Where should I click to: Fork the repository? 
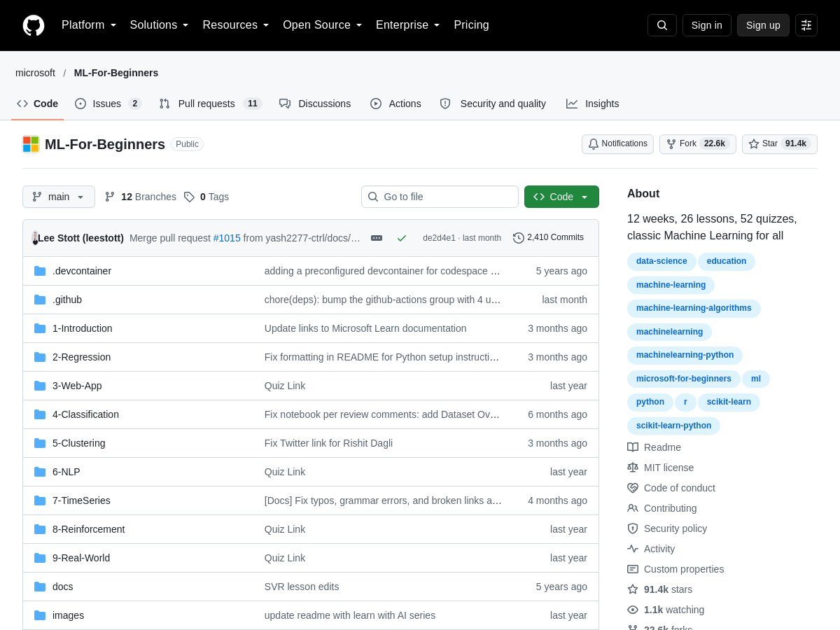(x=698, y=144)
